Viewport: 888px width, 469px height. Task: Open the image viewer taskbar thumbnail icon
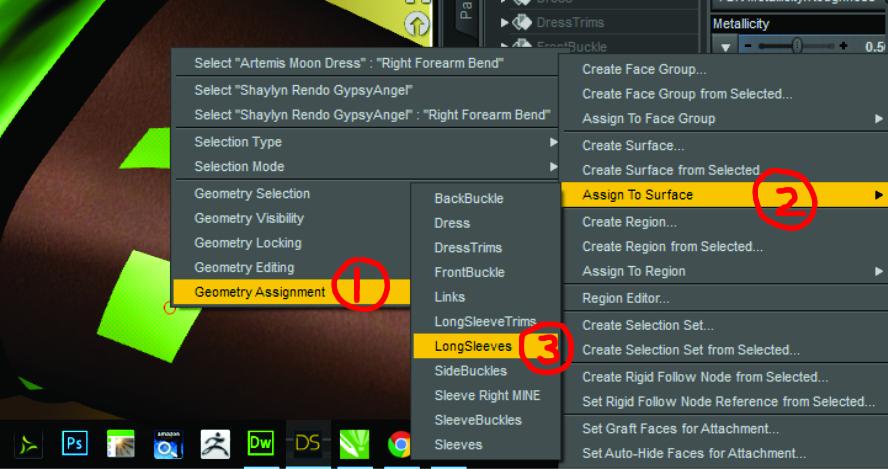click(x=121, y=444)
